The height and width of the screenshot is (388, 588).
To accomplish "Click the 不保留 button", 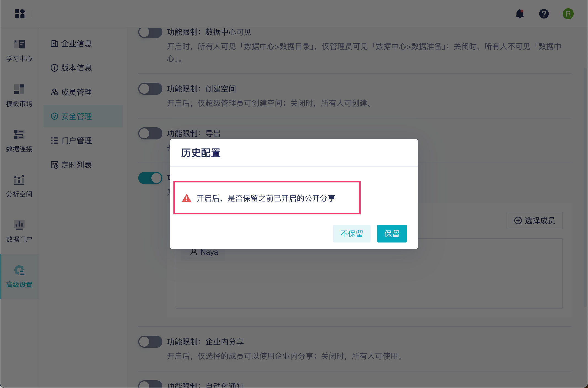I will click(352, 234).
